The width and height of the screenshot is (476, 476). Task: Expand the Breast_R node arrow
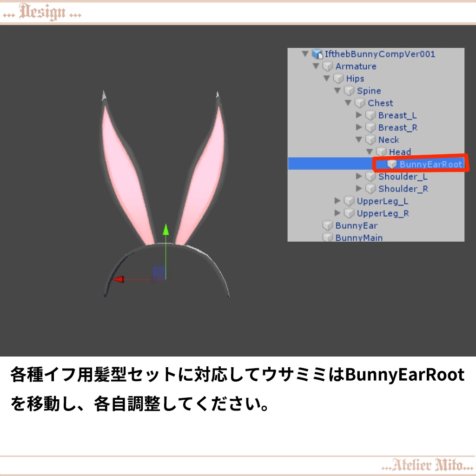(359, 127)
